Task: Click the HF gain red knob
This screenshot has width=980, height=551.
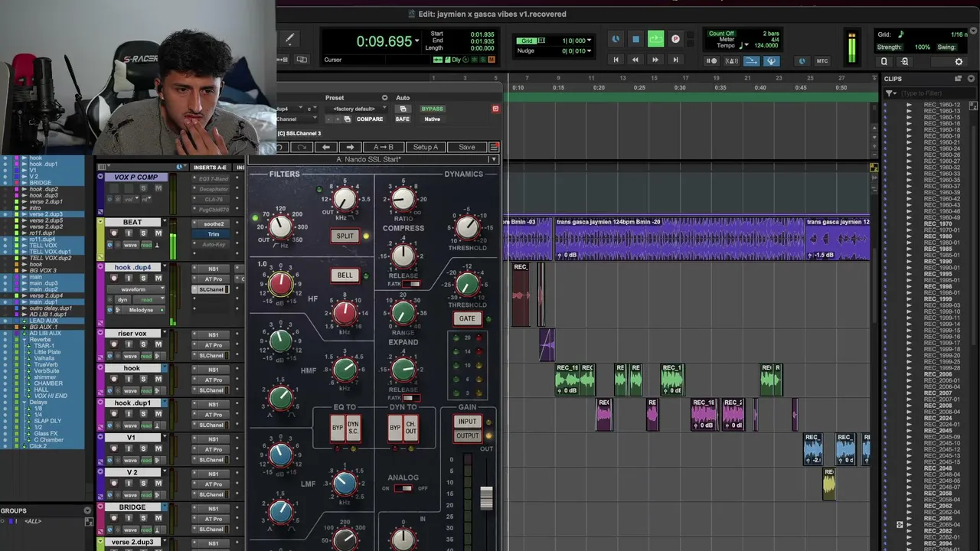Action: click(280, 283)
